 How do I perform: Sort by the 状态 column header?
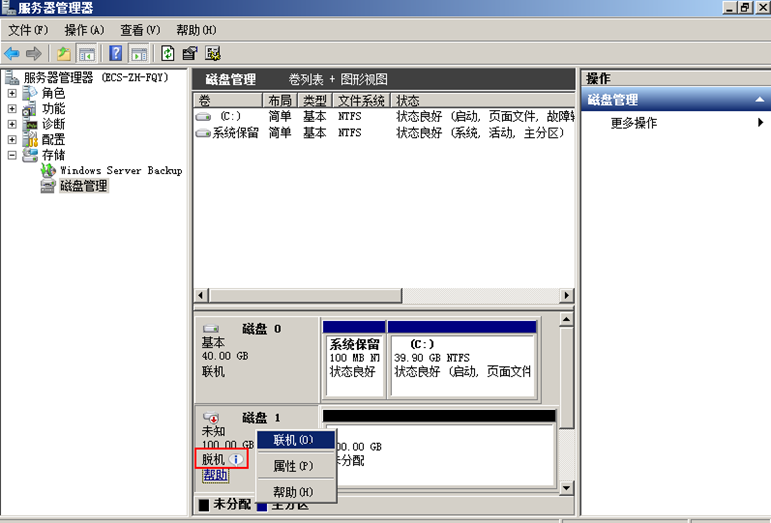point(482,101)
